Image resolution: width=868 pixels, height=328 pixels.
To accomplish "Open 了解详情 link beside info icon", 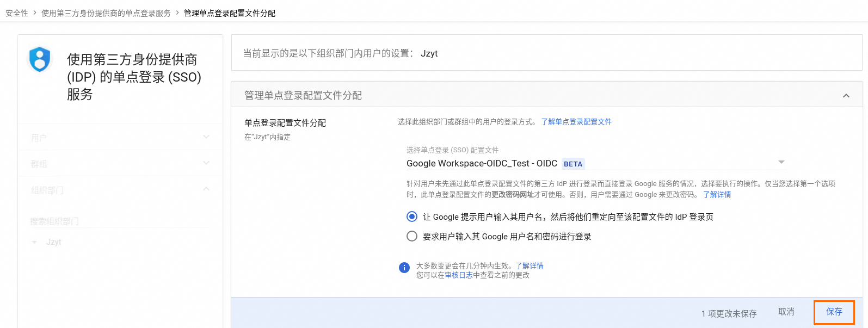I will coord(530,266).
